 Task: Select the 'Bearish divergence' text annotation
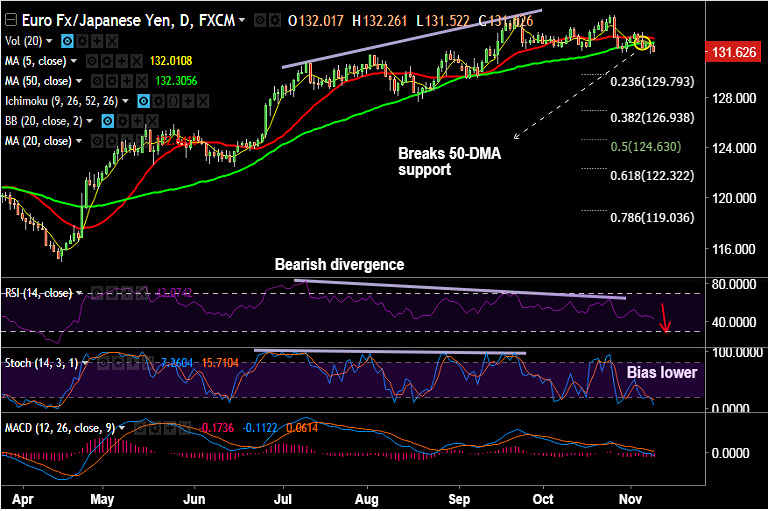(339, 265)
